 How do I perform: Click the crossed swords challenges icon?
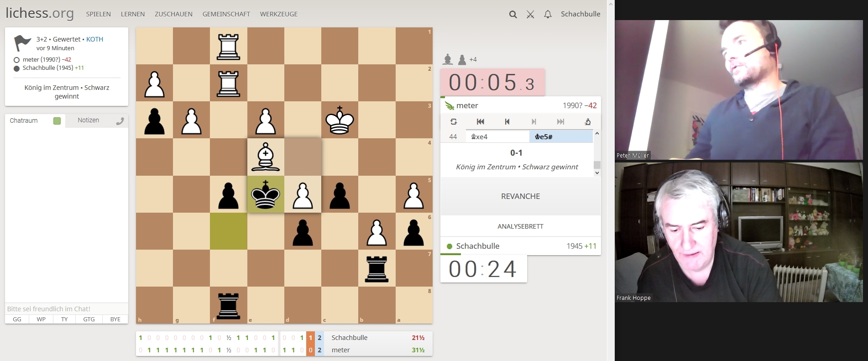(530, 15)
